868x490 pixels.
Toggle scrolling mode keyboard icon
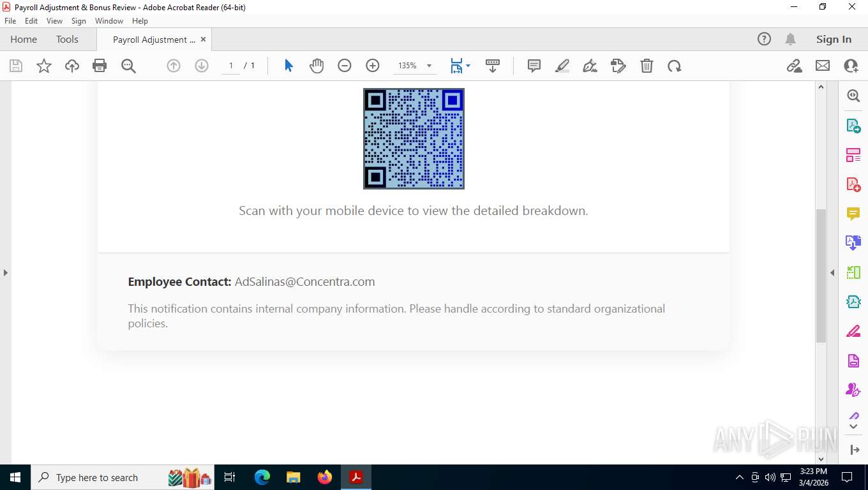(x=492, y=66)
